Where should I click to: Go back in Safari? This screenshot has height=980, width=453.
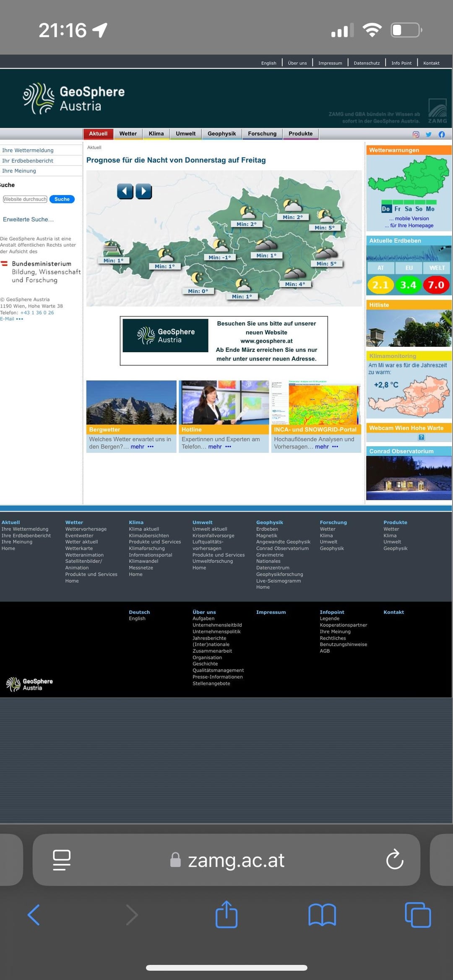click(34, 915)
